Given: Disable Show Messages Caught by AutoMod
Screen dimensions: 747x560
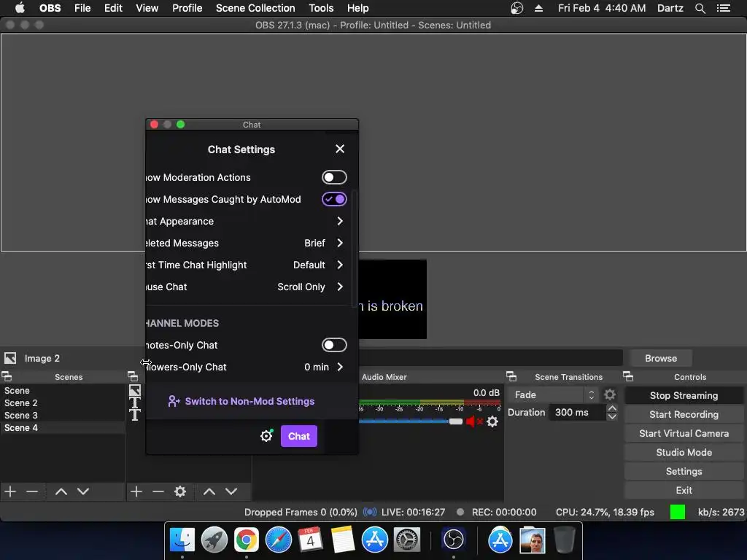Looking at the screenshot, I should coord(334,199).
